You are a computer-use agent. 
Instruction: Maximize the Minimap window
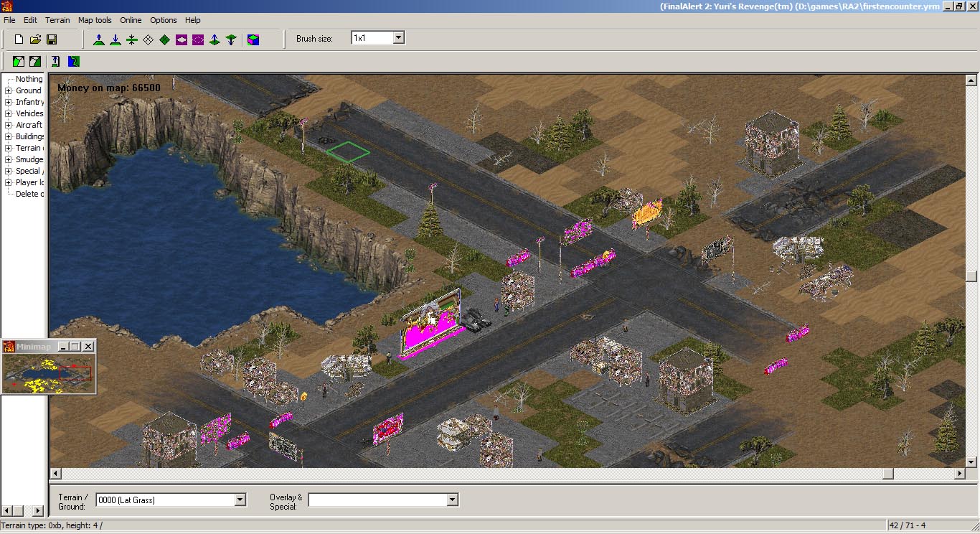(75, 347)
